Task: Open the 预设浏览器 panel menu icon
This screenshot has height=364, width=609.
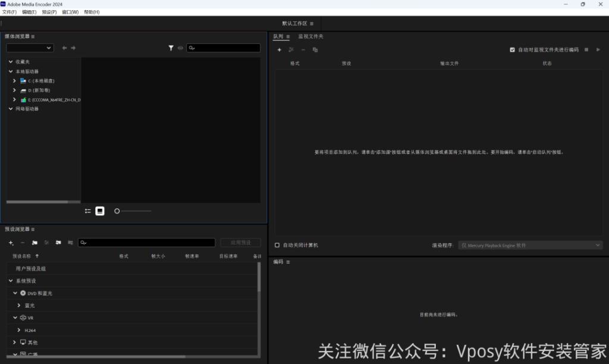Action: [33, 230]
